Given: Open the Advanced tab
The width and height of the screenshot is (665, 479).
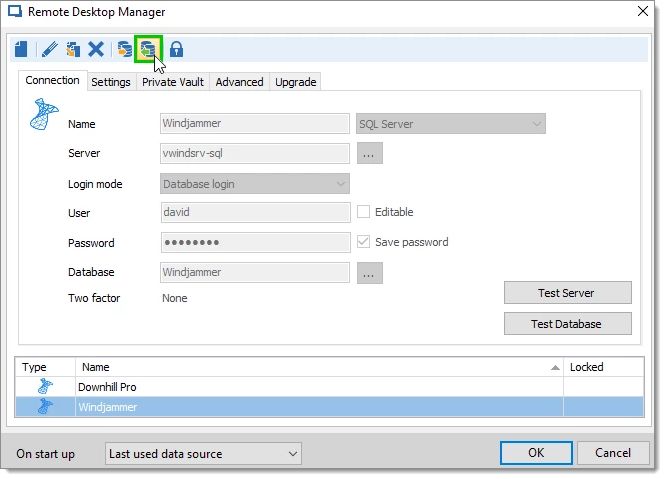Looking at the screenshot, I should pos(239,82).
